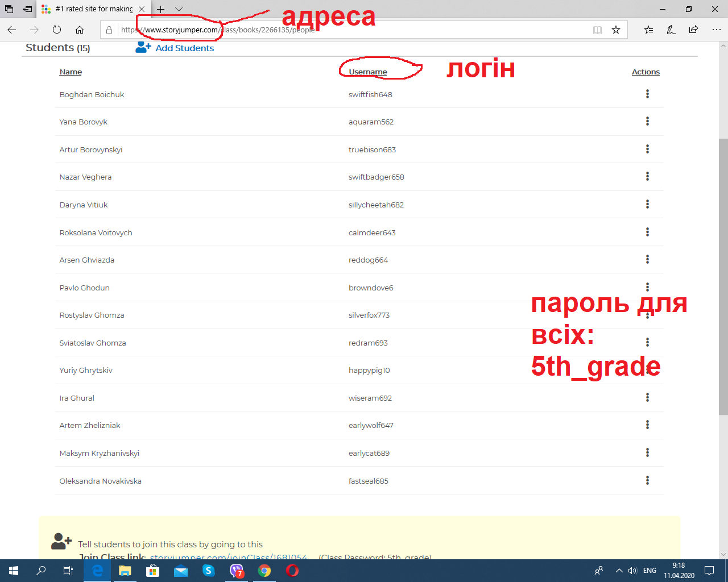Add page to favorites with star icon
This screenshot has height=582, width=728.
(x=616, y=30)
